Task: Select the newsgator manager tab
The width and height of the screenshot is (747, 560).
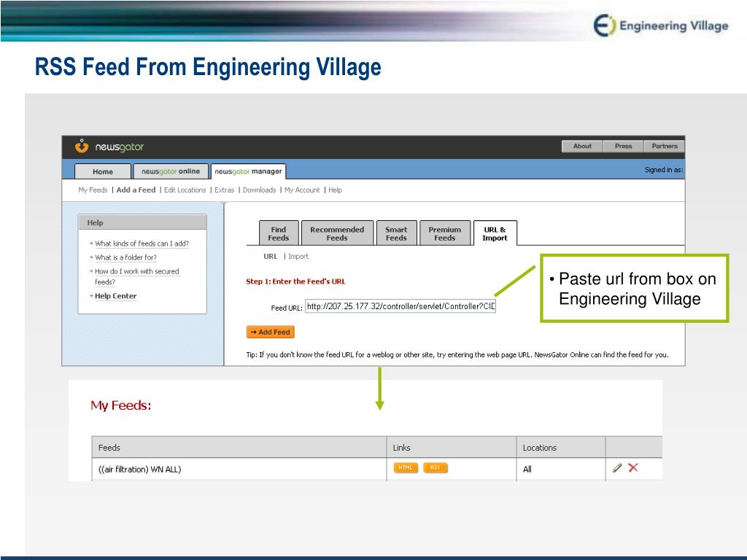Action: point(248,171)
